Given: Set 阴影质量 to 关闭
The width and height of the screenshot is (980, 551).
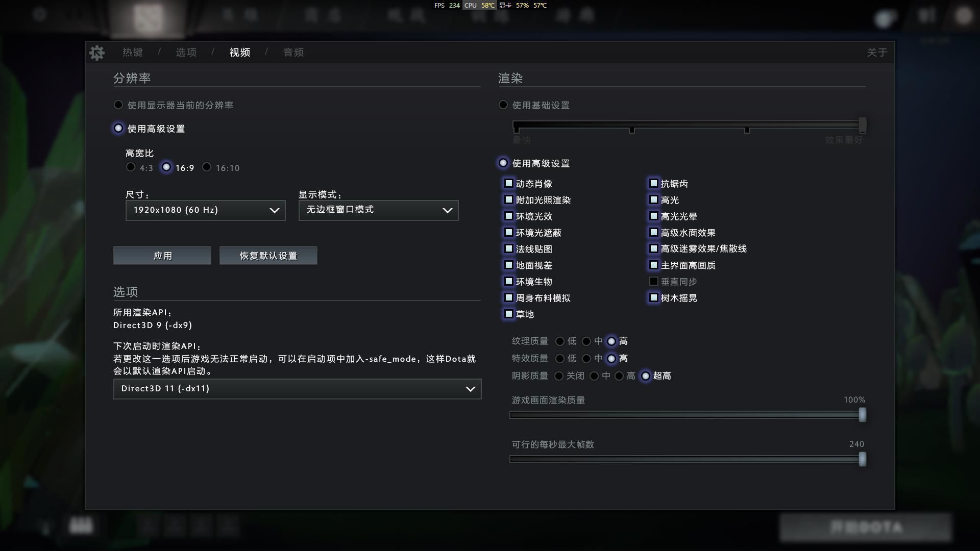Looking at the screenshot, I should [x=559, y=376].
